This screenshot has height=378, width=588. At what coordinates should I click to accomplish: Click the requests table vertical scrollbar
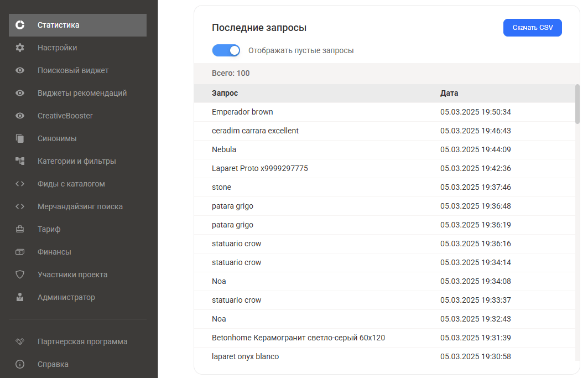click(x=577, y=104)
